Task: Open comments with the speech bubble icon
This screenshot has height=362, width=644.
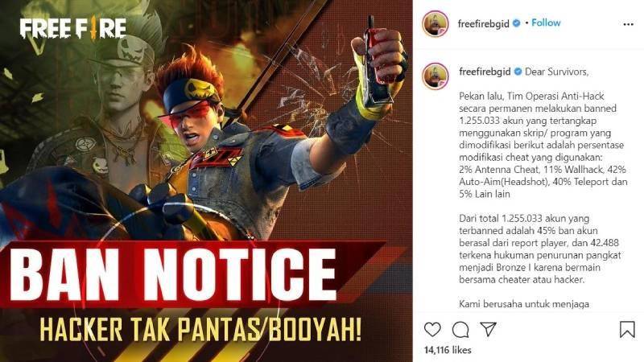Action: point(460,329)
